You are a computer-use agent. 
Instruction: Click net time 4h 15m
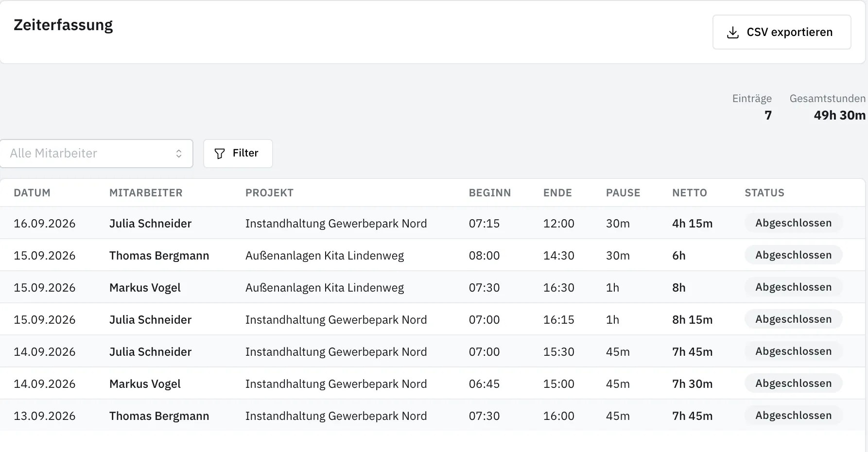pyautogui.click(x=692, y=224)
